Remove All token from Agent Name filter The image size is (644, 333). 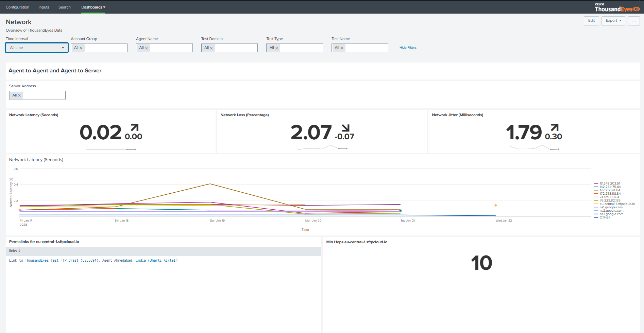tap(147, 48)
